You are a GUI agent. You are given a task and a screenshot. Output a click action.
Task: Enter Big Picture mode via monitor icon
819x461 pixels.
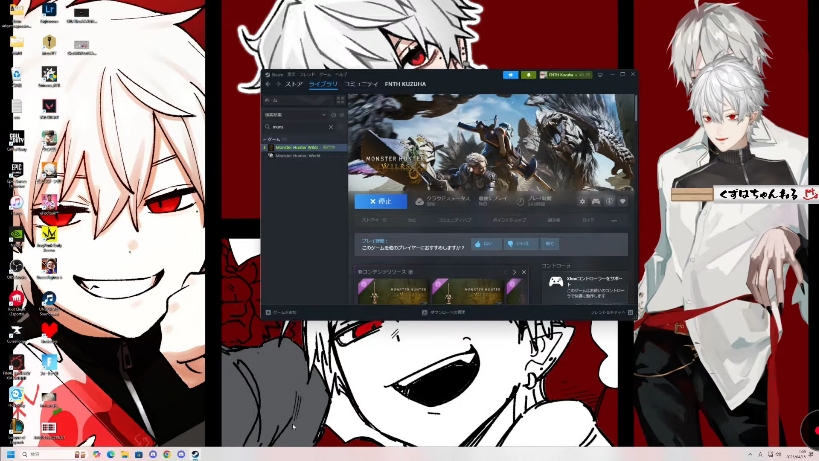pyautogui.click(x=600, y=75)
